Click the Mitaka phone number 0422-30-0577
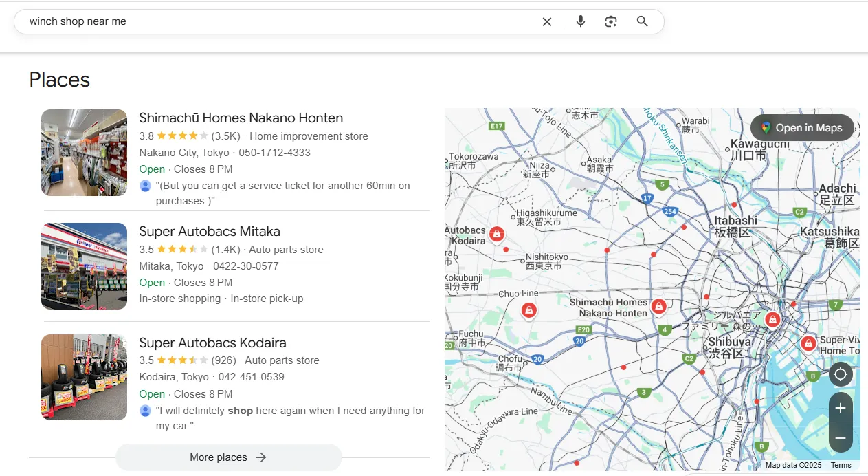Screen dimensions: 868x476 point(246,266)
